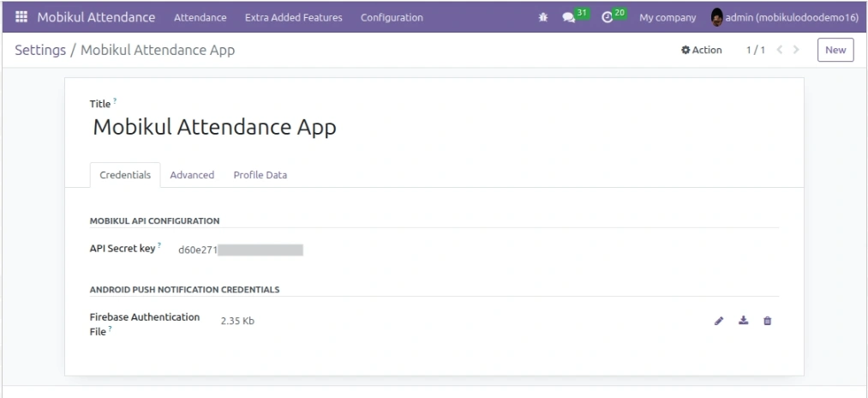The height and width of the screenshot is (398, 868).
Task: Click the Mobikul Attendance app name
Action: coord(96,17)
